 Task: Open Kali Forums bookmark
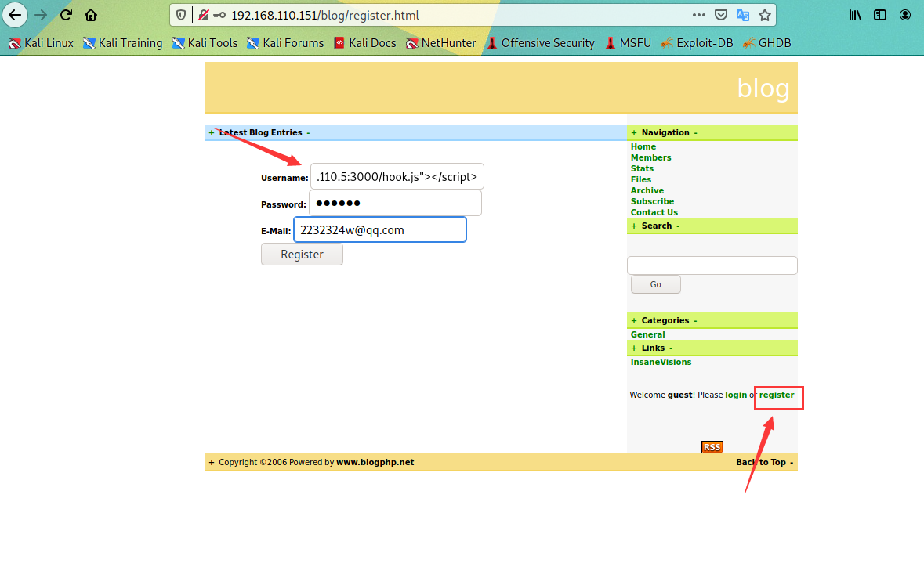(x=285, y=43)
